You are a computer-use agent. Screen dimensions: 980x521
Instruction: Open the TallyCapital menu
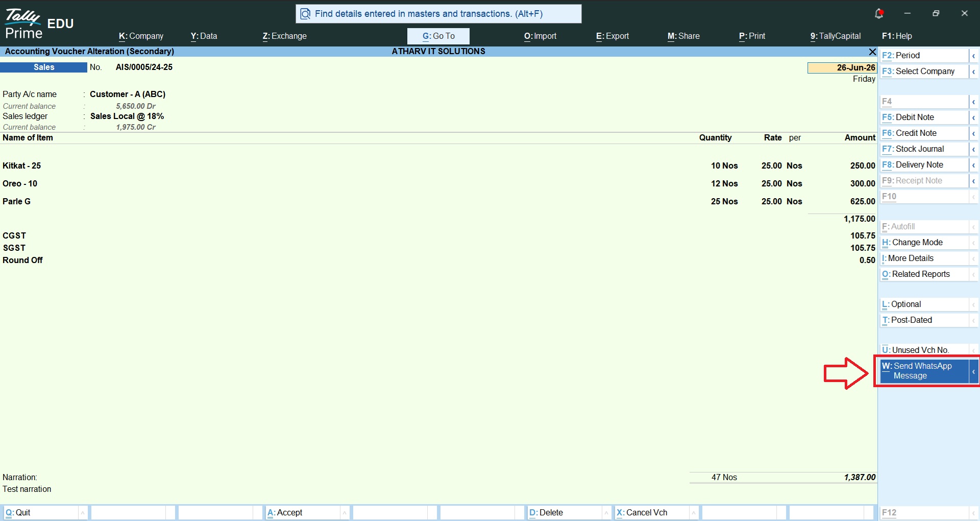(836, 36)
